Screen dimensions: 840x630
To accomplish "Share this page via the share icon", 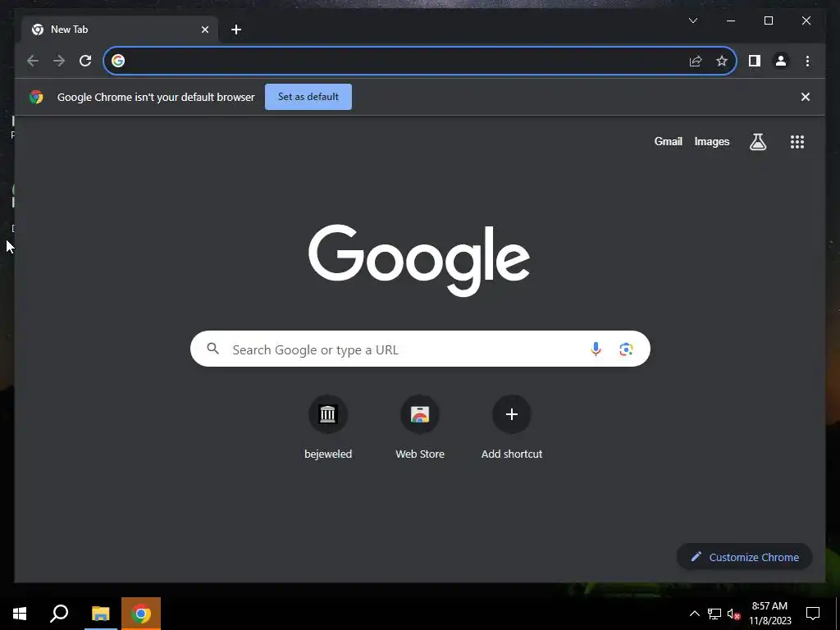I will point(696,61).
